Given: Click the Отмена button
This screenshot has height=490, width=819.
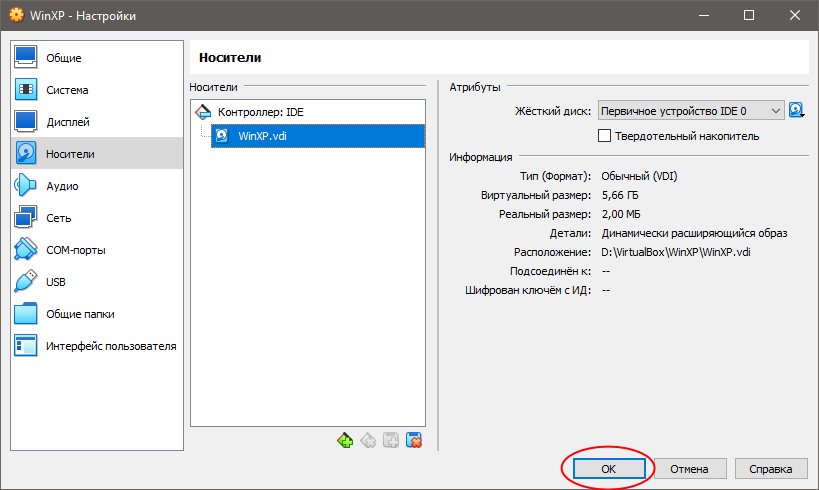Looking at the screenshot, I should (689, 469).
